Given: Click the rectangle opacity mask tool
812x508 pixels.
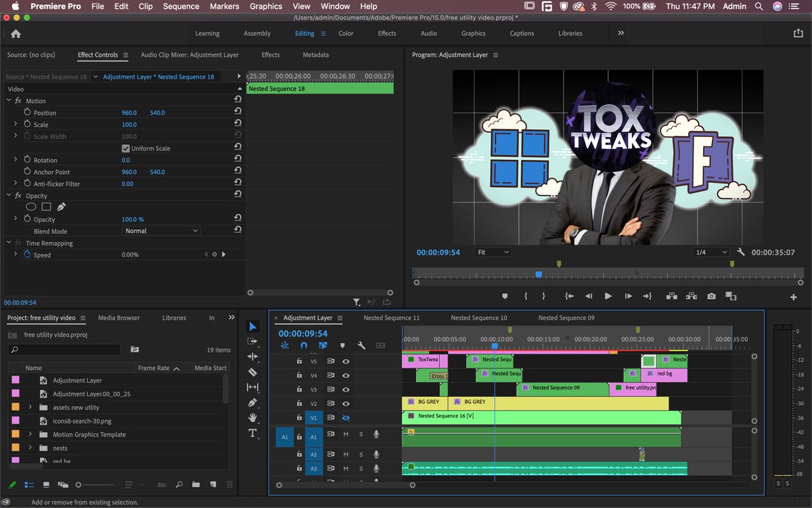Looking at the screenshot, I should (x=46, y=207).
